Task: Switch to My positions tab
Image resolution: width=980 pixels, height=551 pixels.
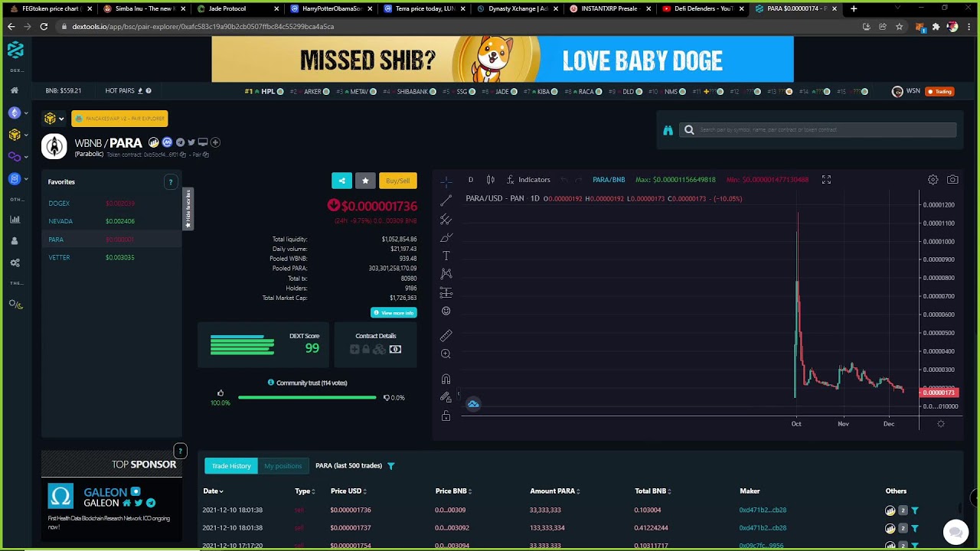Action: coord(283,466)
